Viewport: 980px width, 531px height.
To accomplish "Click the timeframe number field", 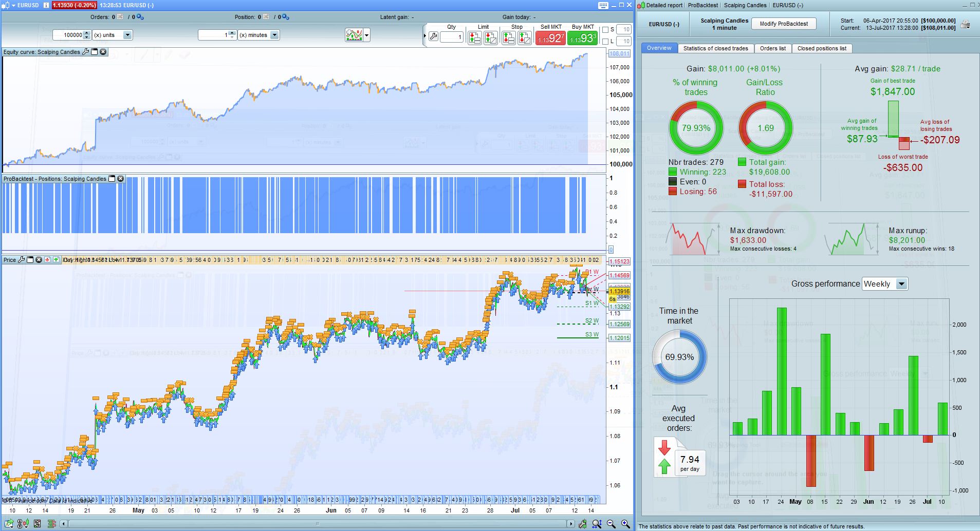I will [x=214, y=35].
